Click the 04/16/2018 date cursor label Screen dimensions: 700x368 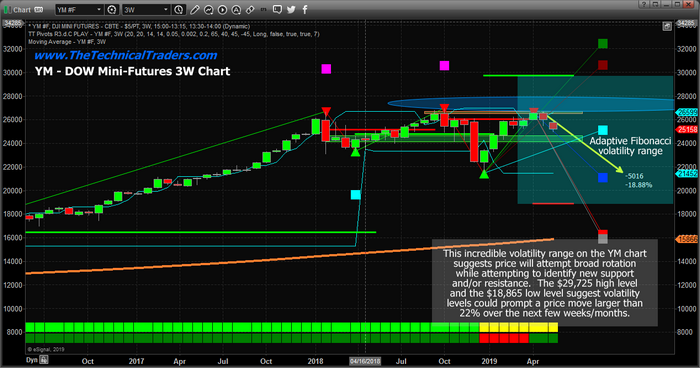pos(365,361)
